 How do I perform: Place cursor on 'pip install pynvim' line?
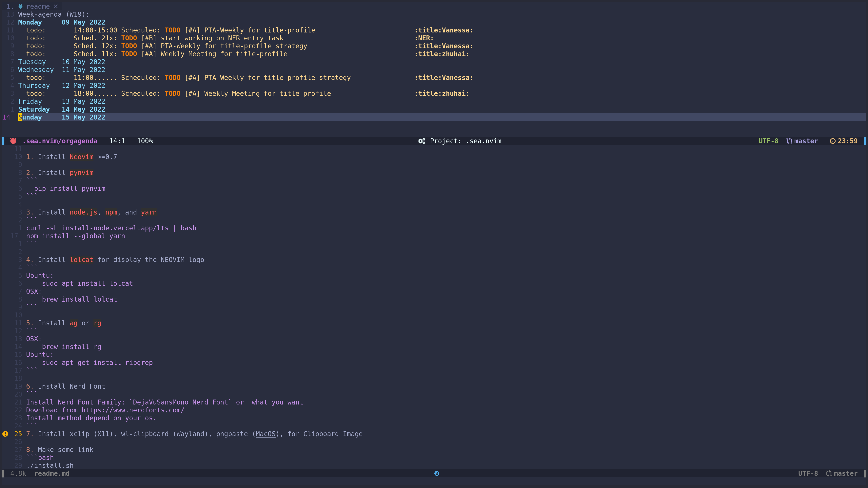(69, 188)
